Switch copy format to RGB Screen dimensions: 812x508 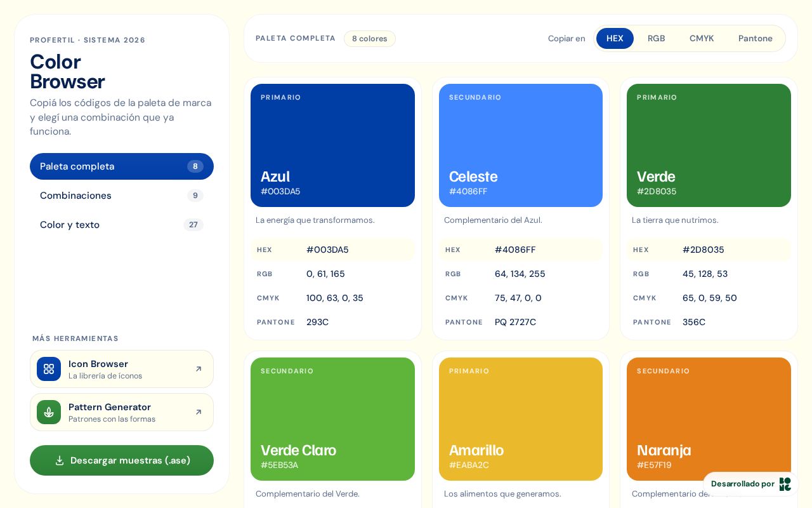(657, 39)
